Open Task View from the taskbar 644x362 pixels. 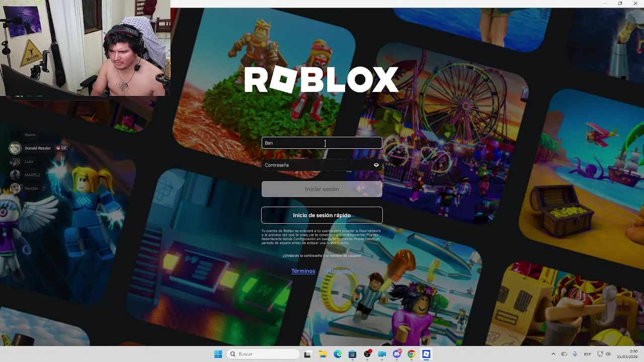(x=307, y=354)
